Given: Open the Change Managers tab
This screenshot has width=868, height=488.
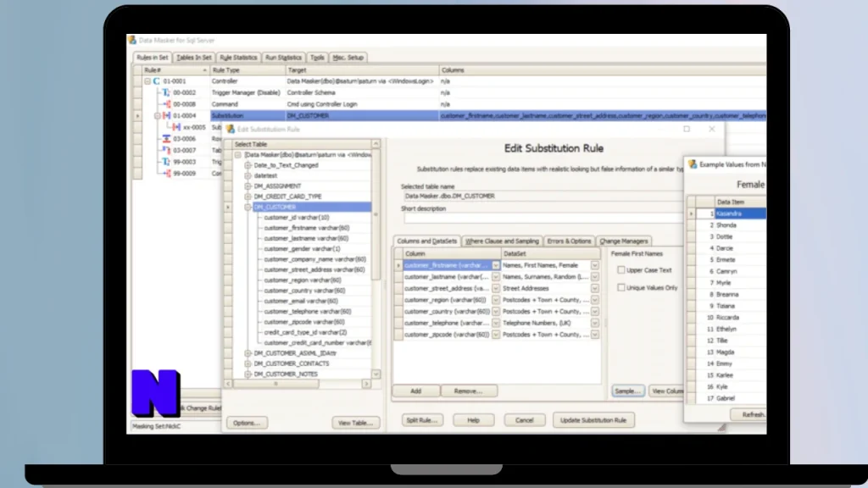Looking at the screenshot, I should click(x=623, y=241).
